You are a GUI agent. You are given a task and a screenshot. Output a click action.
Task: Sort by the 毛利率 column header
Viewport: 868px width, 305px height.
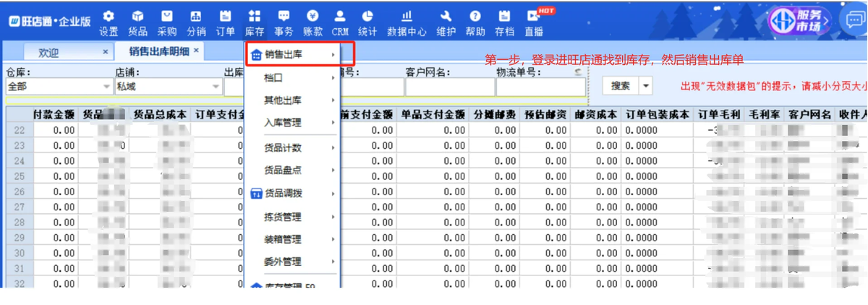click(764, 114)
